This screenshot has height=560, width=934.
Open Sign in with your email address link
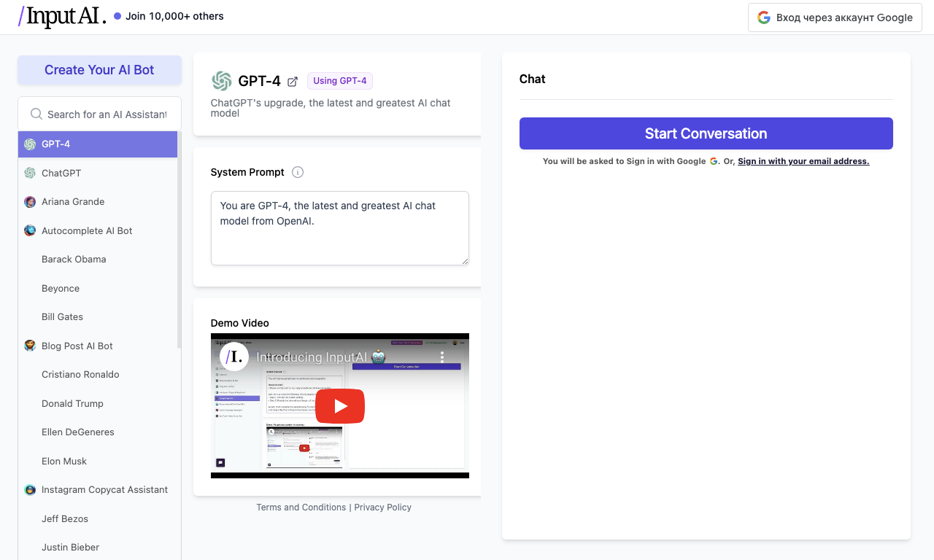(x=803, y=161)
